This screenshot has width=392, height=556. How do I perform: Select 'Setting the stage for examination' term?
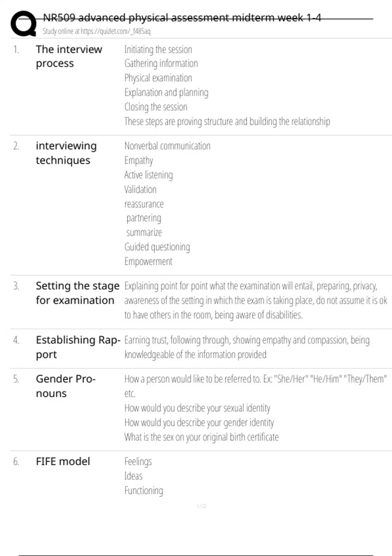(77, 293)
